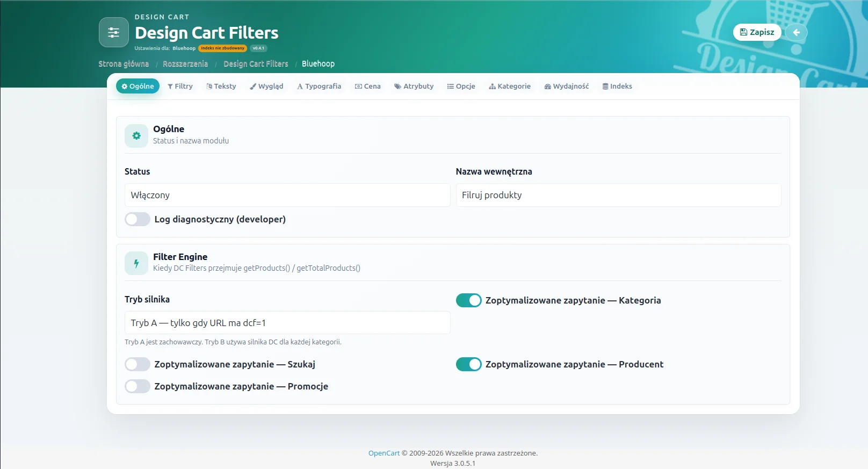The height and width of the screenshot is (469, 868).
Task: Focus the Nazwa wewnętrzna input field
Action: point(619,195)
